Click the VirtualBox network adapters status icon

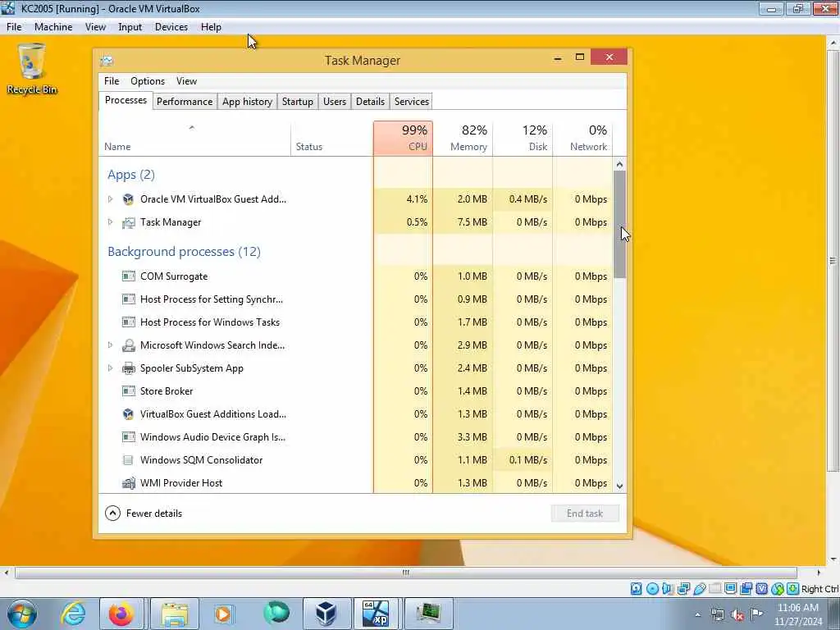683,589
